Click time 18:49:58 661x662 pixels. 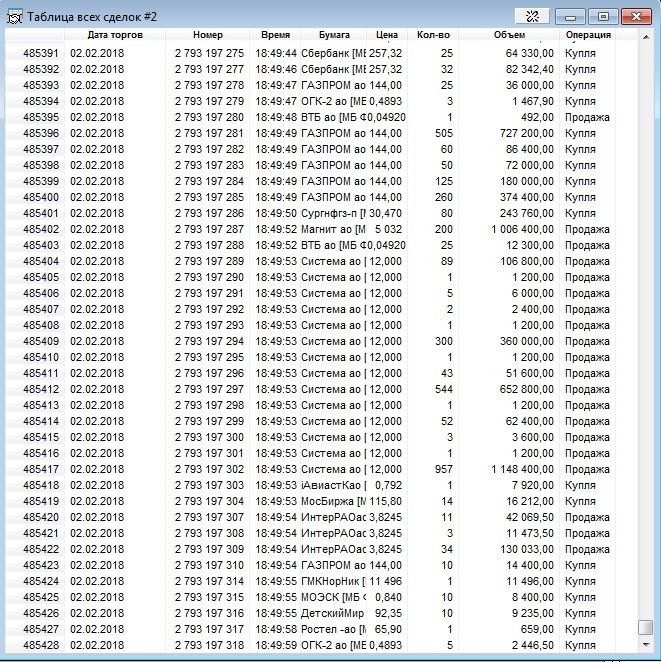276,630
